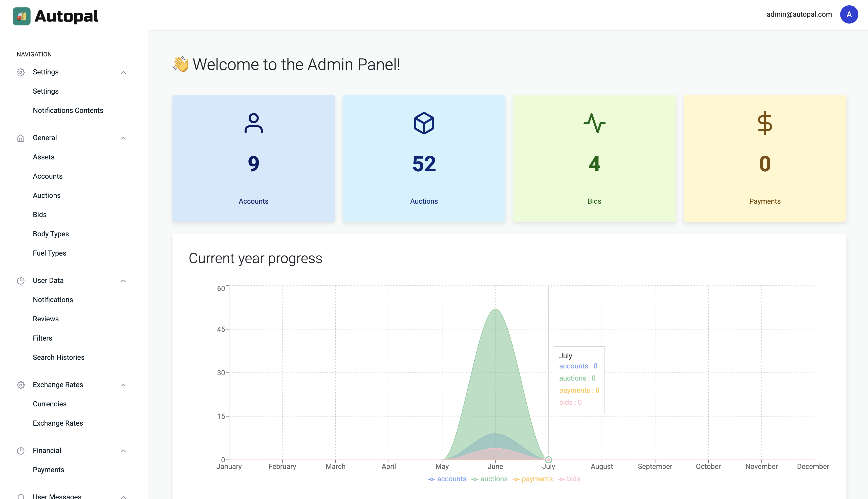This screenshot has height=499, width=868.
Task: Collapse the General section chevron
Action: pyautogui.click(x=123, y=138)
